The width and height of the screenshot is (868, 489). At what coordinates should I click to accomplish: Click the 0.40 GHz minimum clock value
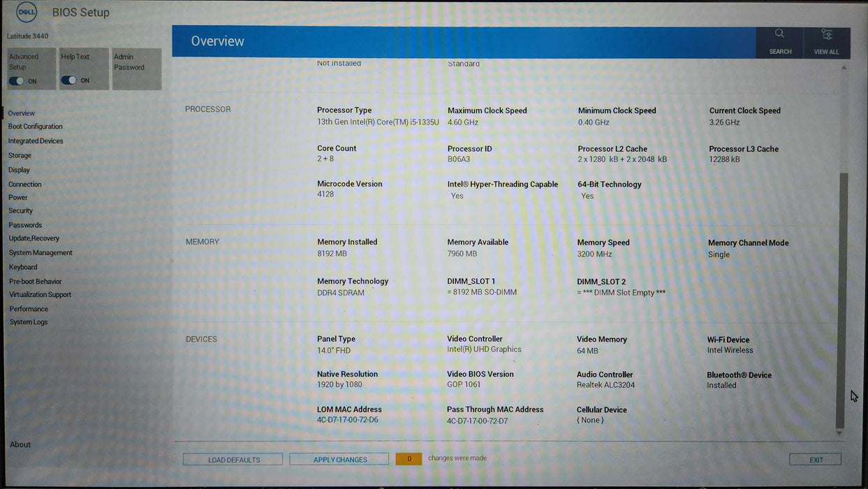click(x=594, y=122)
